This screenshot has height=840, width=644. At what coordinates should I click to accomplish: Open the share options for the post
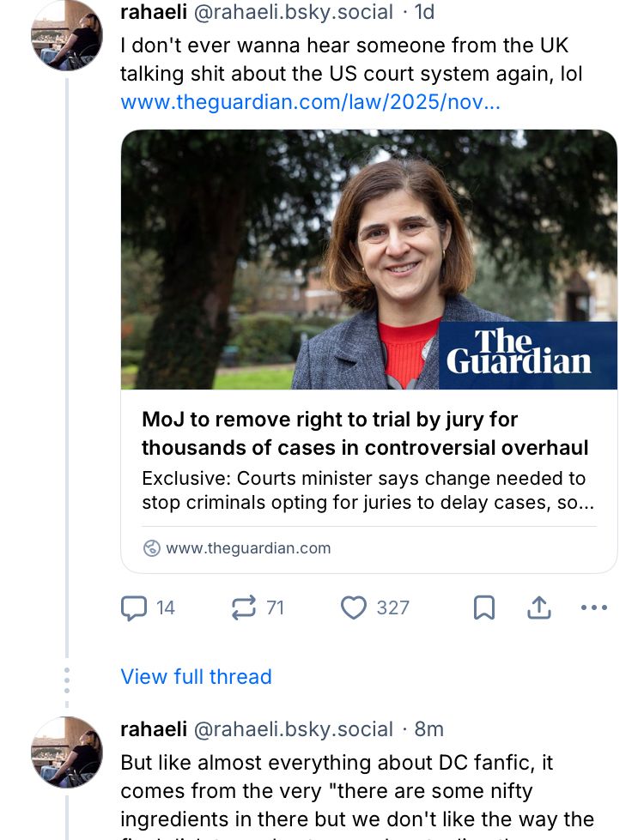coord(539,607)
